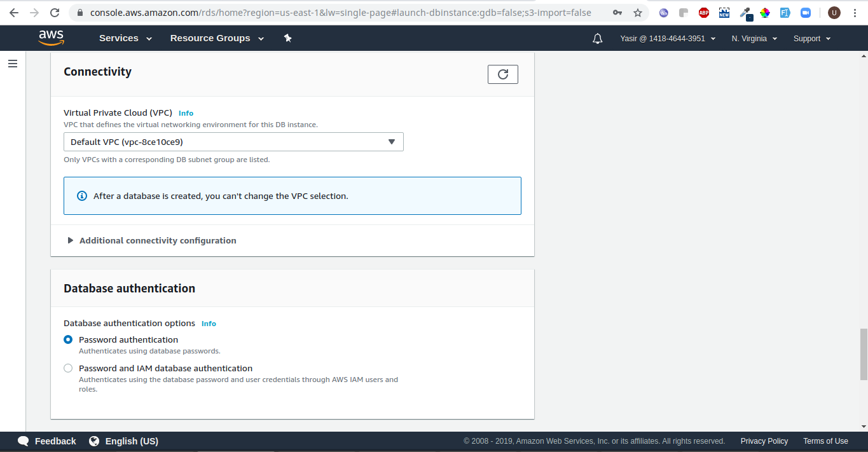
Task: Bookmark this page with the star icon
Action: tap(637, 13)
